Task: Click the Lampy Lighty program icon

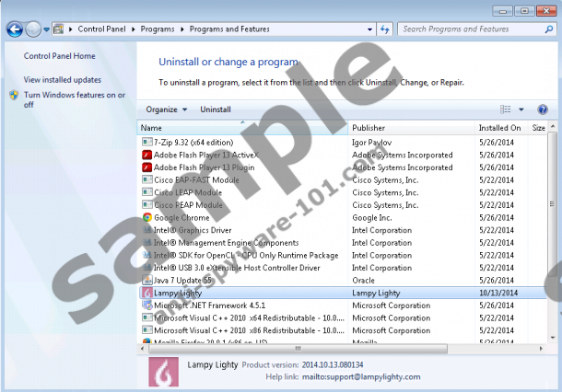Action: 146,293
